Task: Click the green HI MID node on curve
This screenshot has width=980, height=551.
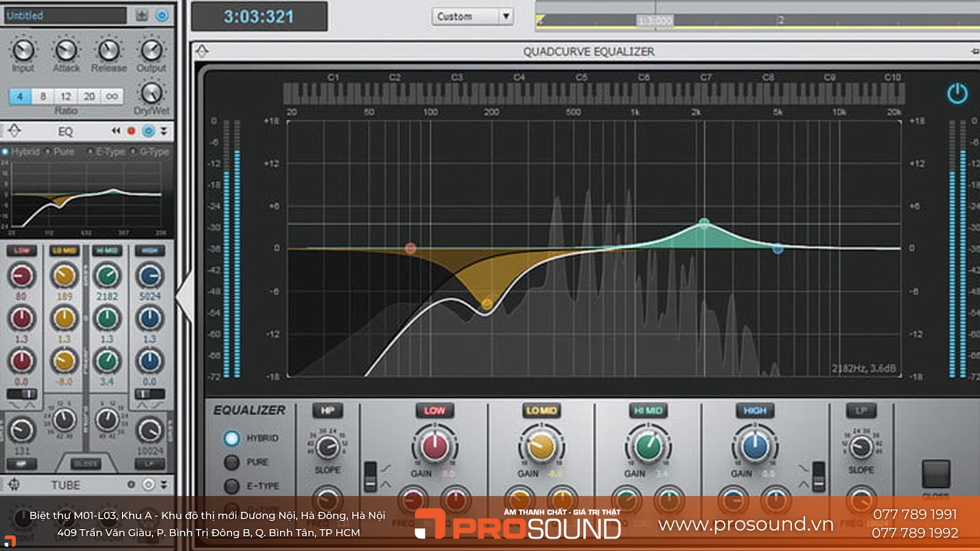Action: coord(704,223)
